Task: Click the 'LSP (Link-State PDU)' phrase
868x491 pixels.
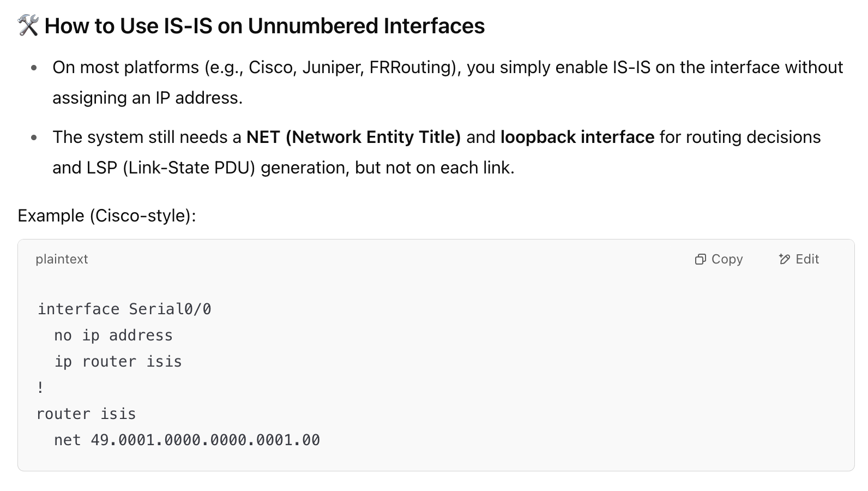Action: click(171, 167)
